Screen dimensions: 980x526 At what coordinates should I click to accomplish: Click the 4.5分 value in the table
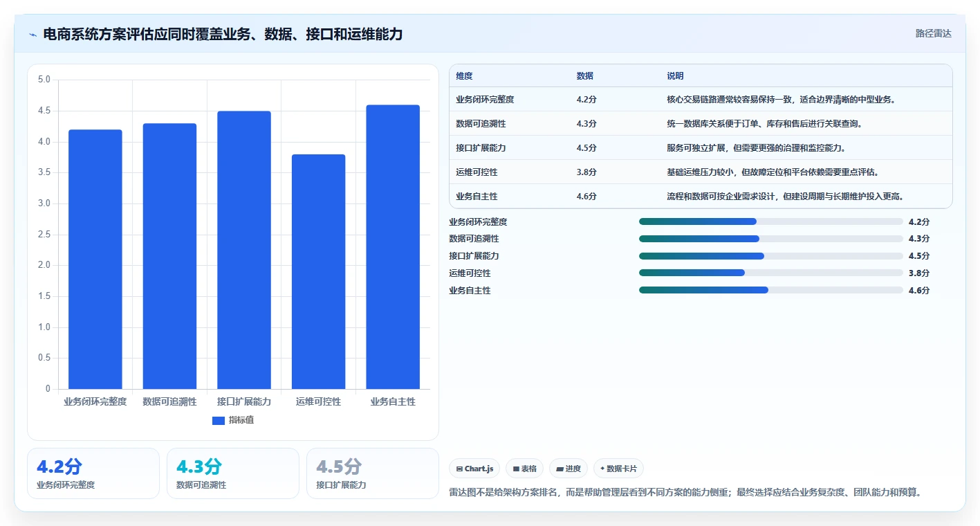pos(586,148)
